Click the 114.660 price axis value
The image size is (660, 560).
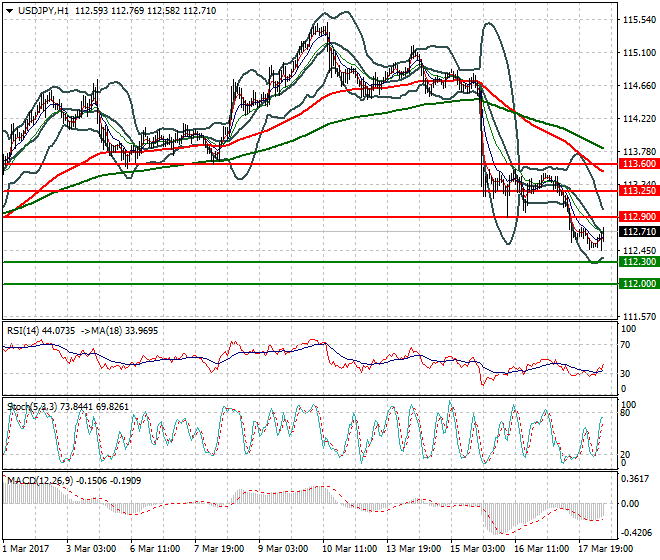(x=639, y=86)
